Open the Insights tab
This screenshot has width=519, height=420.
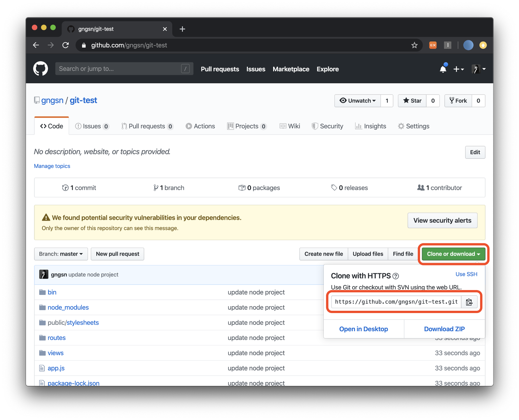pos(370,126)
